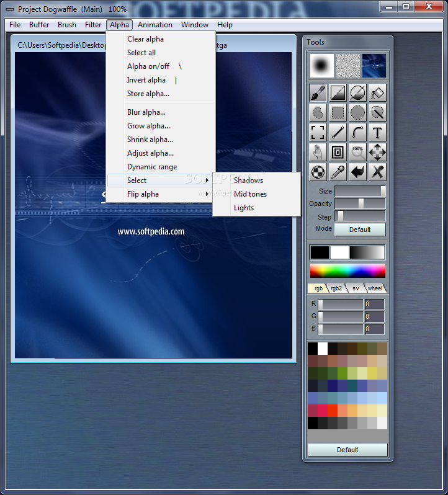Choose Shrink alpha...
Screen dimensions: 448x495
pos(161,139)
